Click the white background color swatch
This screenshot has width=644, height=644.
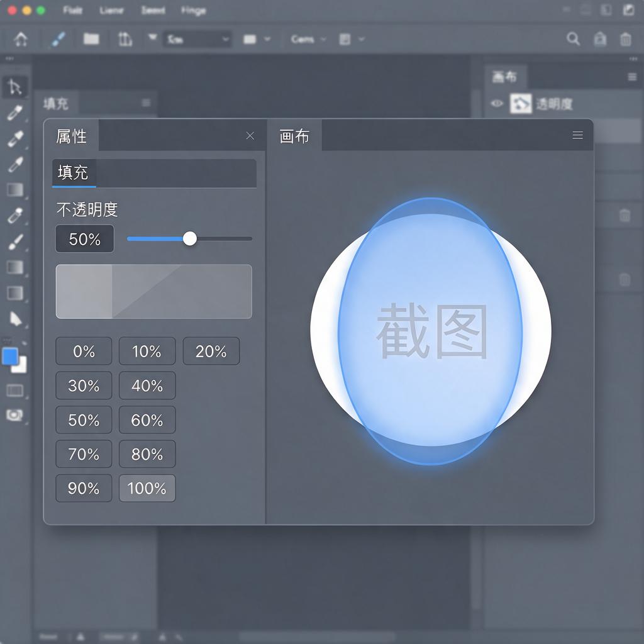pyautogui.click(x=21, y=367)
